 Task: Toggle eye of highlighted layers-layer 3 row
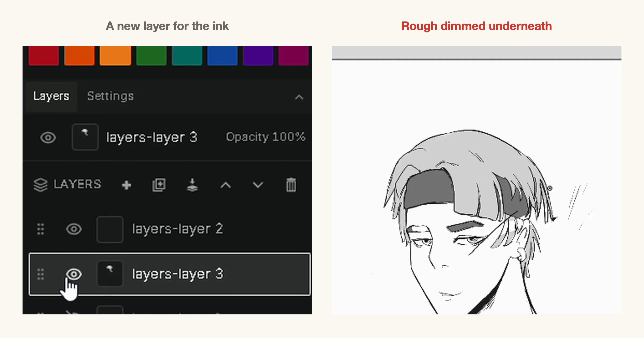click(74, 274)
